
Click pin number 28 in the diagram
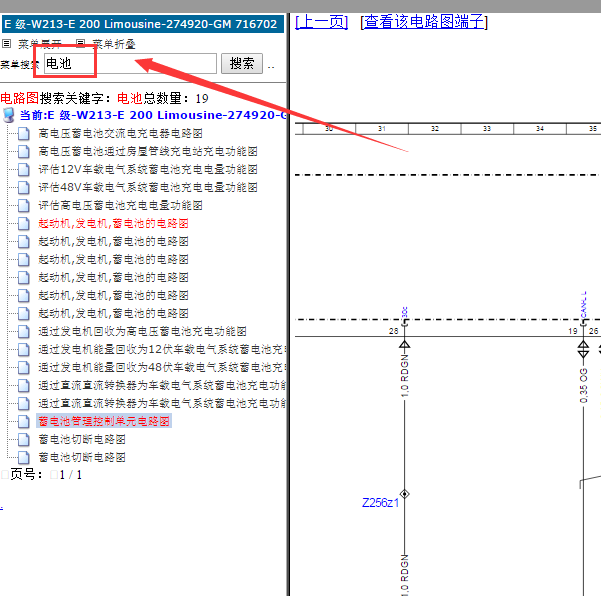394,331
